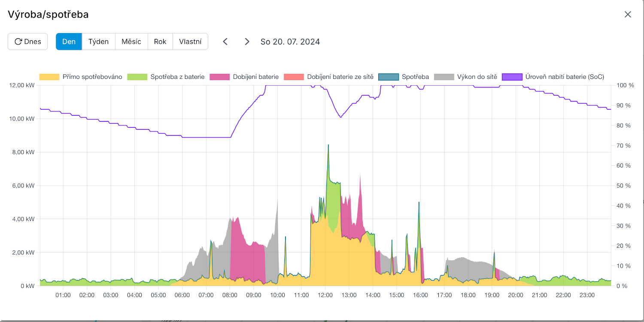This screenshot has width=644, height=322.
Task: Click the consumption peak near 12:00
Action: (x=328, y=146)
